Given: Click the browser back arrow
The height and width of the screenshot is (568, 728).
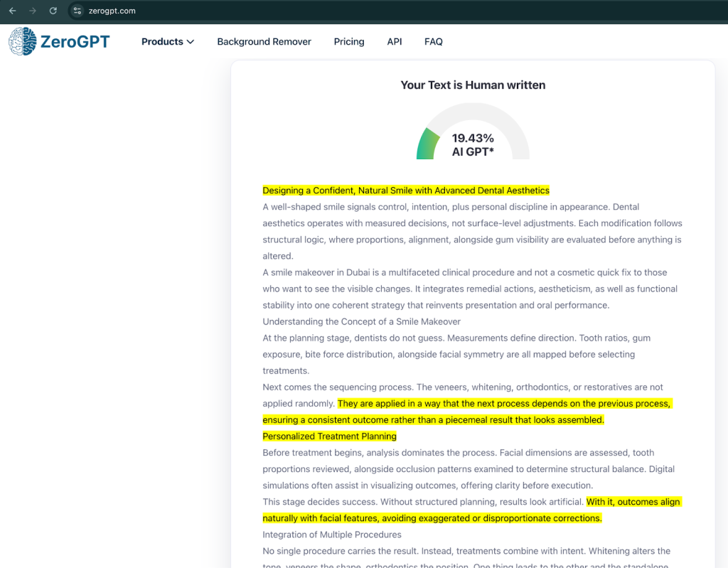Looking at the screenshot, I should click(12, 11).
